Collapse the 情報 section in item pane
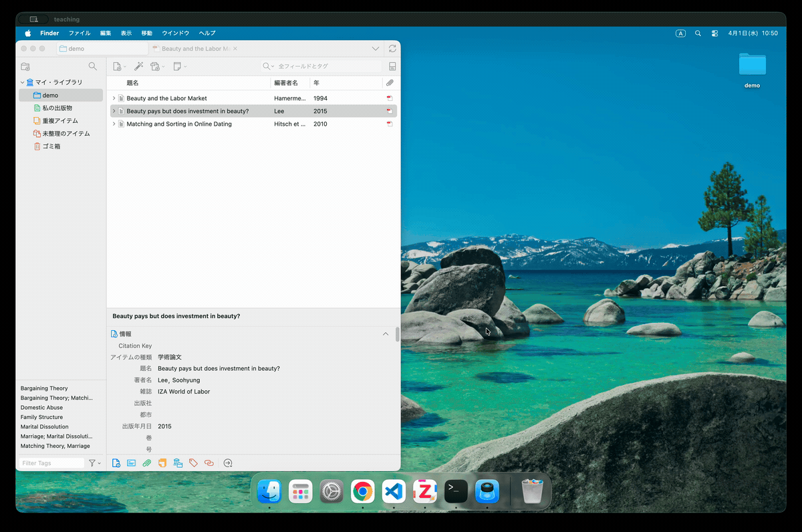Screen dimensions: 802x532 pyautogui.click(x=385, y=334)
